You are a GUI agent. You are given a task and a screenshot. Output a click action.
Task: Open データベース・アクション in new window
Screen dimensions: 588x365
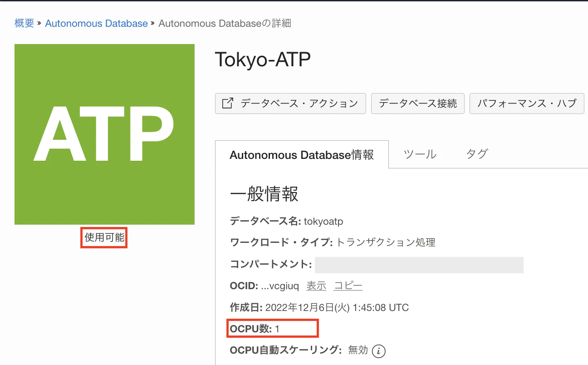(x=290, y=104)
